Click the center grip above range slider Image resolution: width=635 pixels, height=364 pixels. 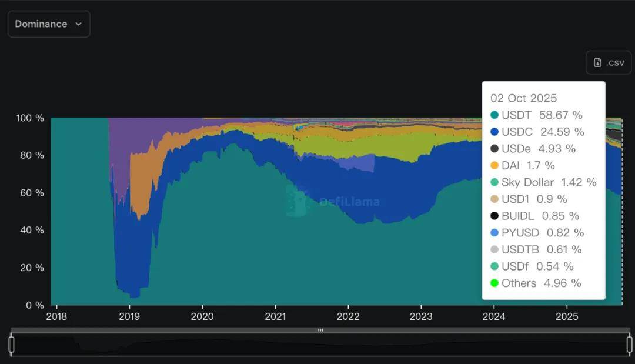(x=320, y=330)
